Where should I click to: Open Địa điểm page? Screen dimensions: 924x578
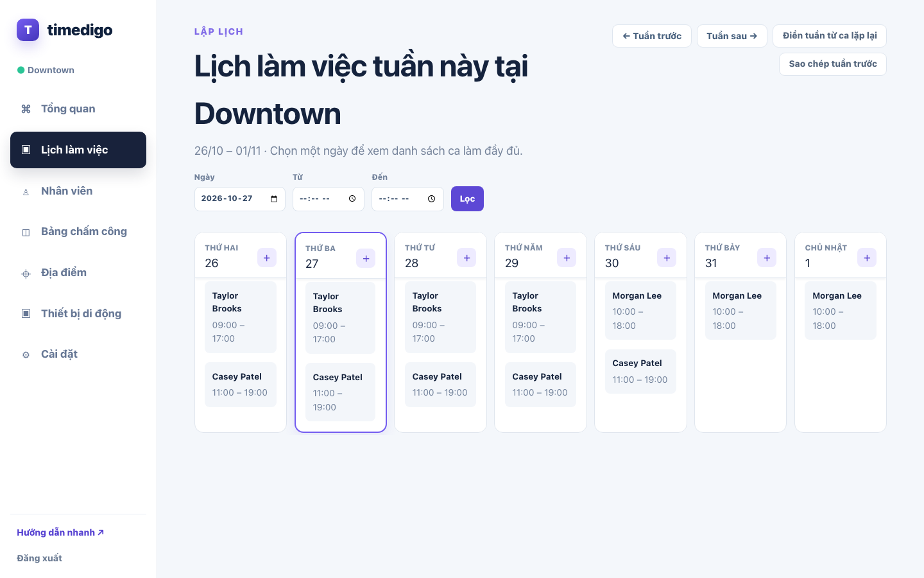(x=78, y=272)
